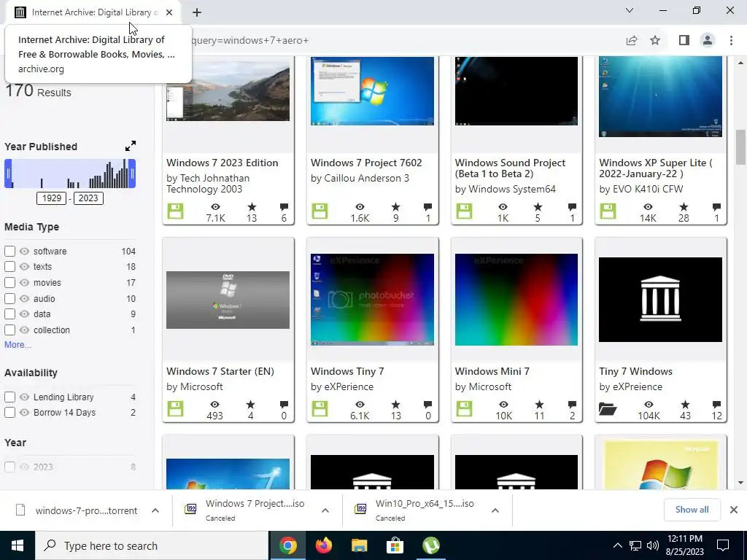Toggle the eye icon next to movies

pos(24,282)
